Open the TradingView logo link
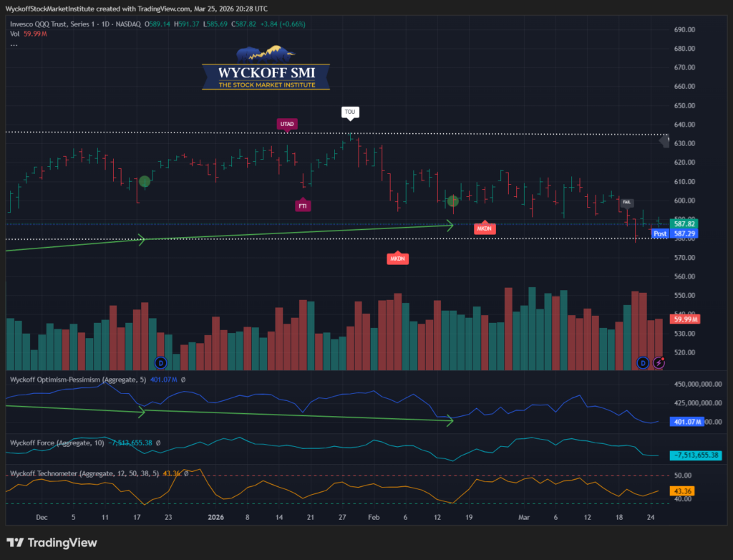Viewport: 733px width, 560px height. pyautogui.click(x=52, y=543)
